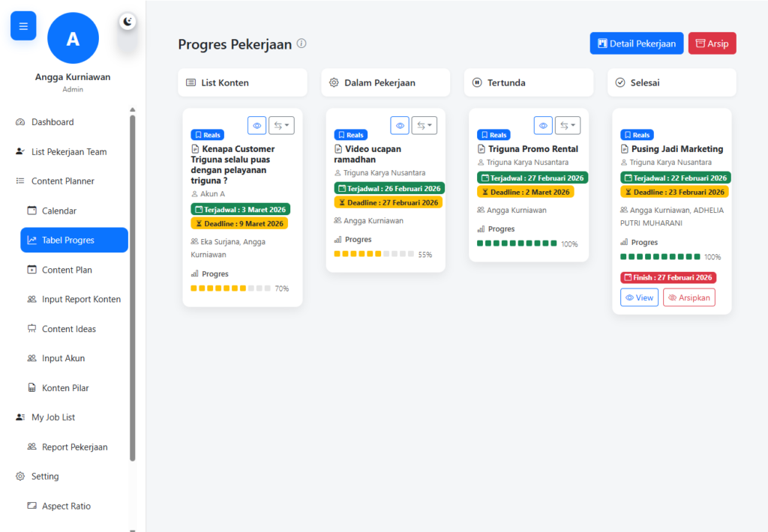The width and height of the screenshot is (768, 532).
Task: Open move dropdown on Video ucapan ramadhan card
Action: pos(424,126)
